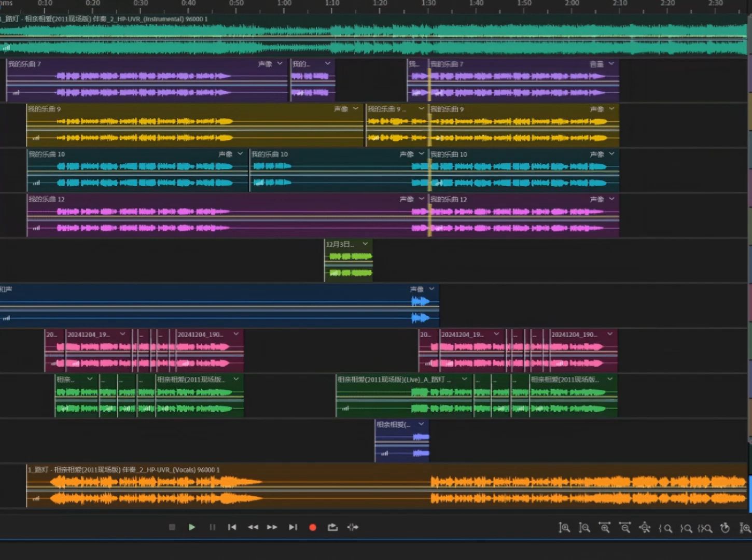
Task: Zoom out full on all axes
Action: (x=645, y=528)
